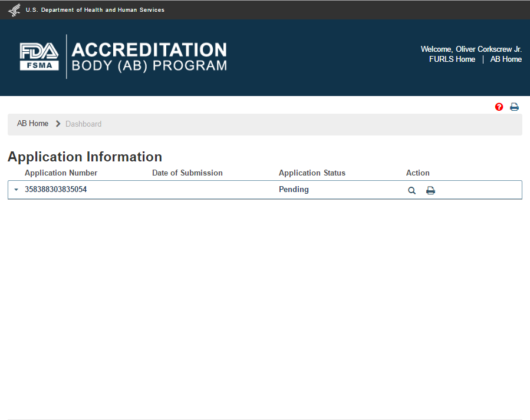
Task: Select application number 358388303835054
Action: tap(55, 190)
